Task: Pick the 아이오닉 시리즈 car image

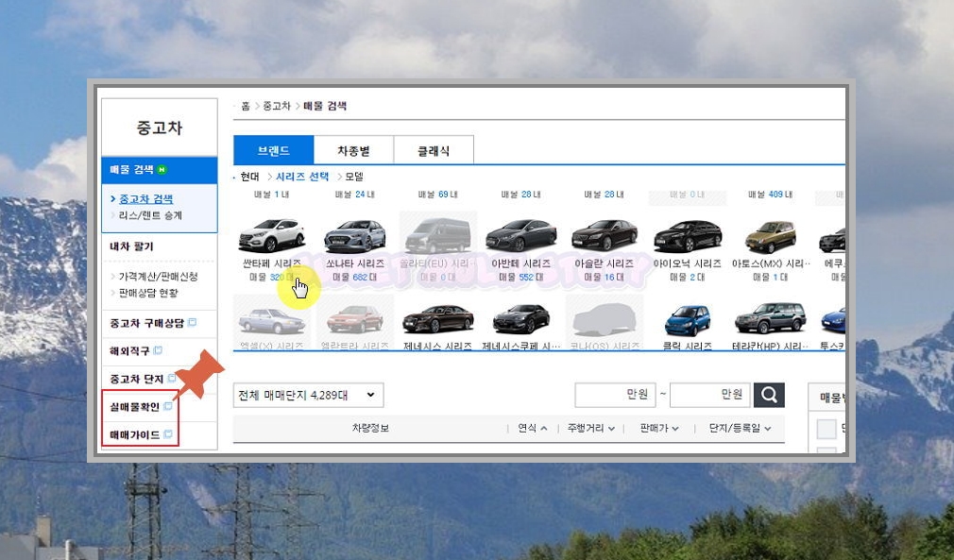Action: [688, 236]
